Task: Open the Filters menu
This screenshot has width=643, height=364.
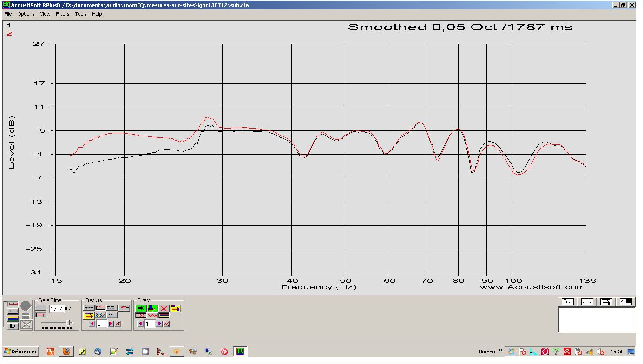Action: pyautogui.click(x=63, y=14)
